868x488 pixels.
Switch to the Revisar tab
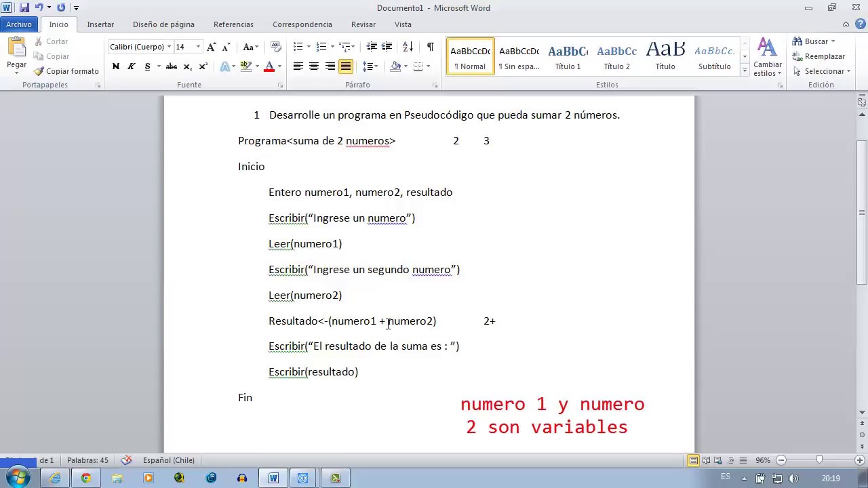pos(363,24)
